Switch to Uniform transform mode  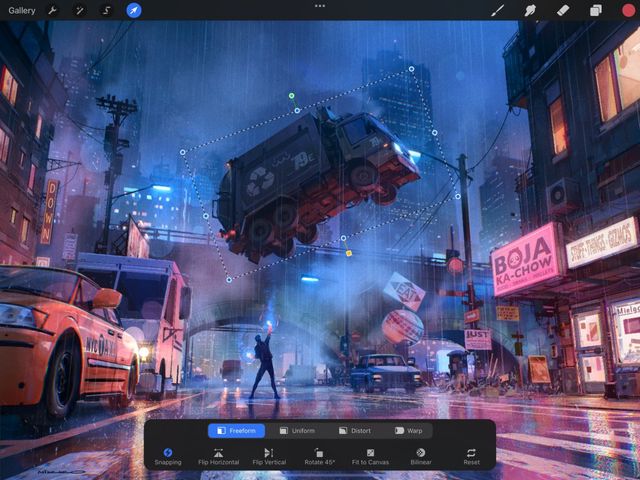pyautogui.click(x=297, y=431)
